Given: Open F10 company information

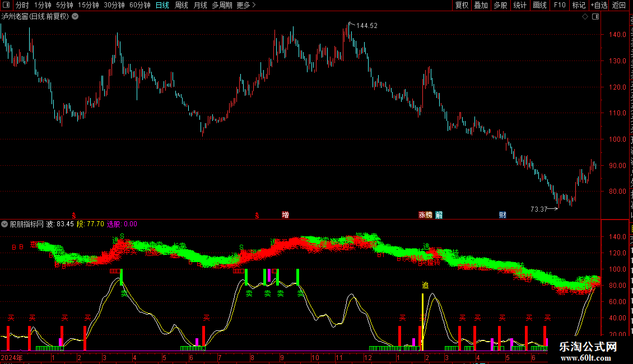Looking at the screenshot, I should [x=560, y=5].
